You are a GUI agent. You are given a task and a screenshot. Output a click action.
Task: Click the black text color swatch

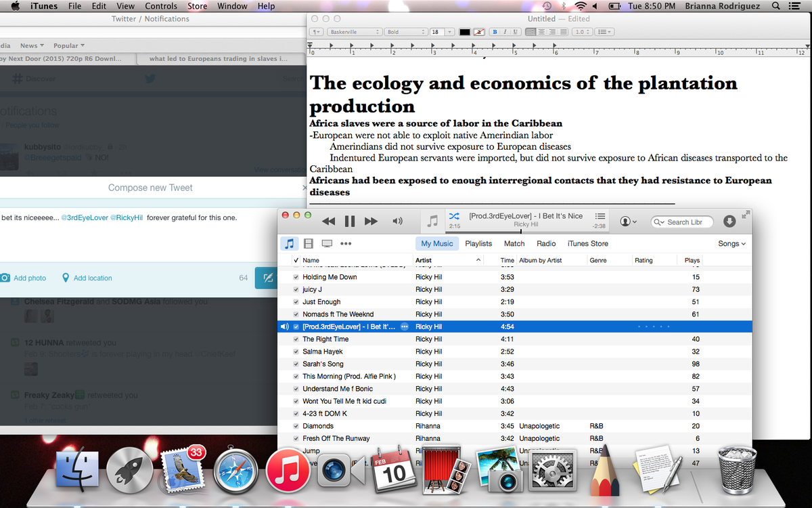pyautogui.click(x=465, y=32)
